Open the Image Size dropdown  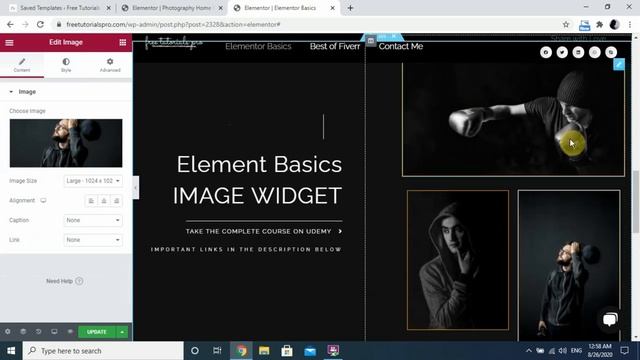pos(93,181)
